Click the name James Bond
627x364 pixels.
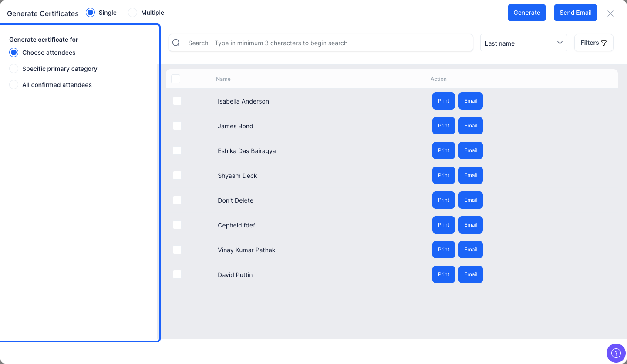point(236,126)
